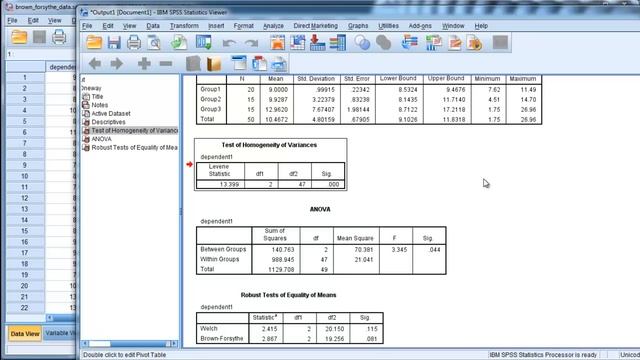Switch to Data View tab in data editor
Screen dimensions: 640x360
[x=25, y=333]
